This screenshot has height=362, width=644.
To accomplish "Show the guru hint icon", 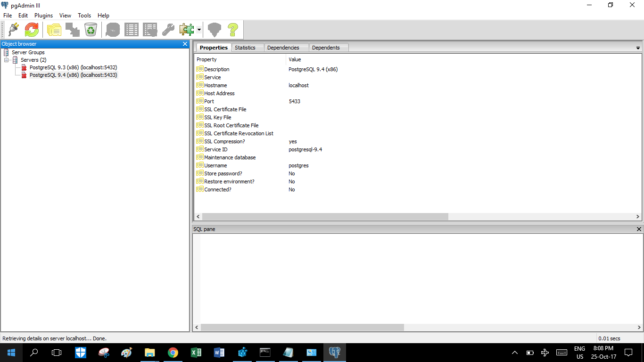I will [x=215, y=30].
